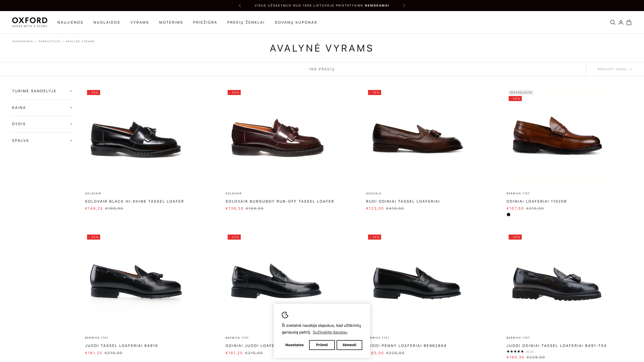Click the OXFORD logo
Screen dimensions: 644x362
click(x=30, y=22)
